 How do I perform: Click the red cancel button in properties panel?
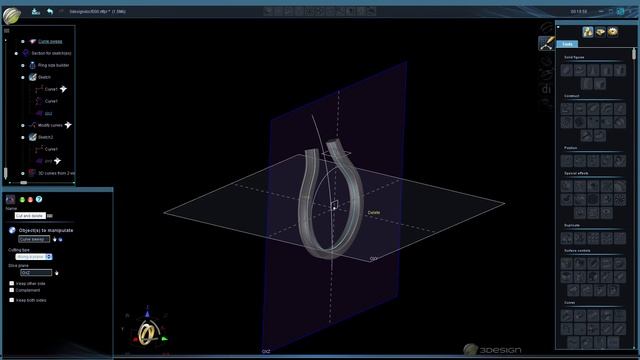coord(30,200)
